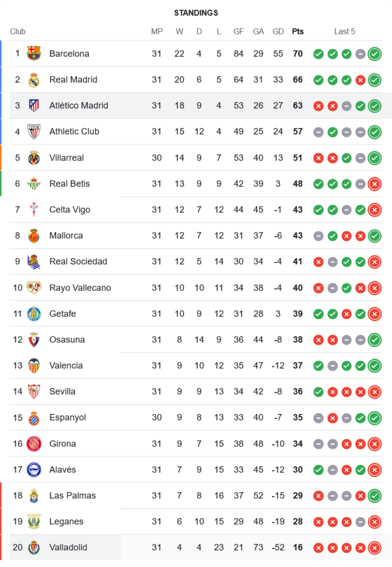Sort standings by the Pts column
392x567 pixels.
(297, 32)
